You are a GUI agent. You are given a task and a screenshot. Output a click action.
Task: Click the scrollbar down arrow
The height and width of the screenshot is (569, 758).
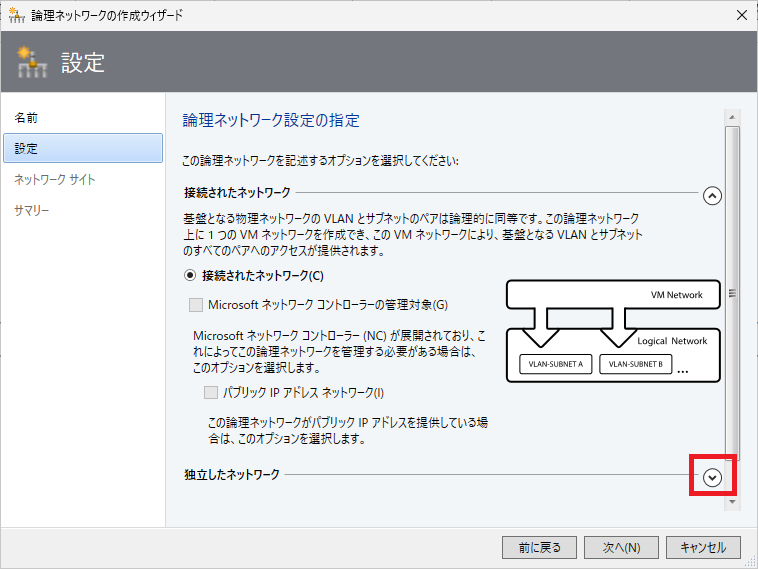point(732,502)
